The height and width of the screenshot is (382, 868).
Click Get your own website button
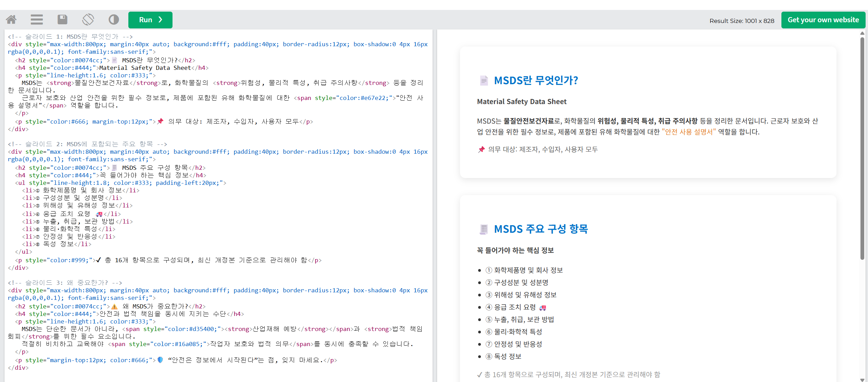pyautogui.click(x=823, y=20)
